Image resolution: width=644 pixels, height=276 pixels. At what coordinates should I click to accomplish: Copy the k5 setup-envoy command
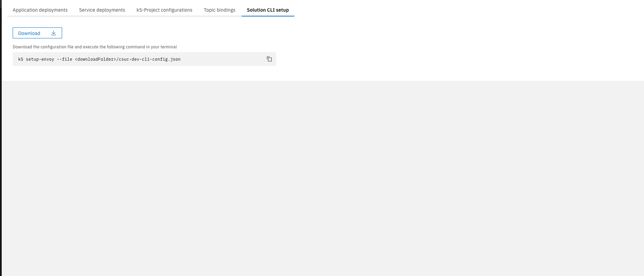tap(269, 59)
